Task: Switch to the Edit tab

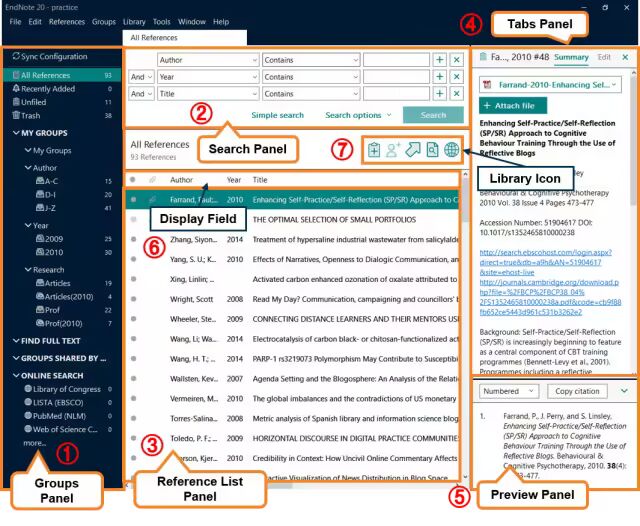Action: point(604,57)
